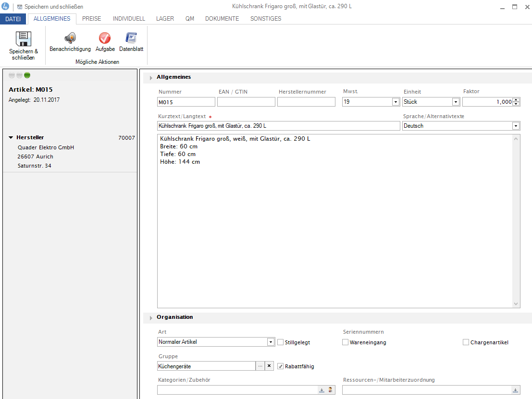Click the person icon in Kategorien/Zubehör field

click(330, 390)
